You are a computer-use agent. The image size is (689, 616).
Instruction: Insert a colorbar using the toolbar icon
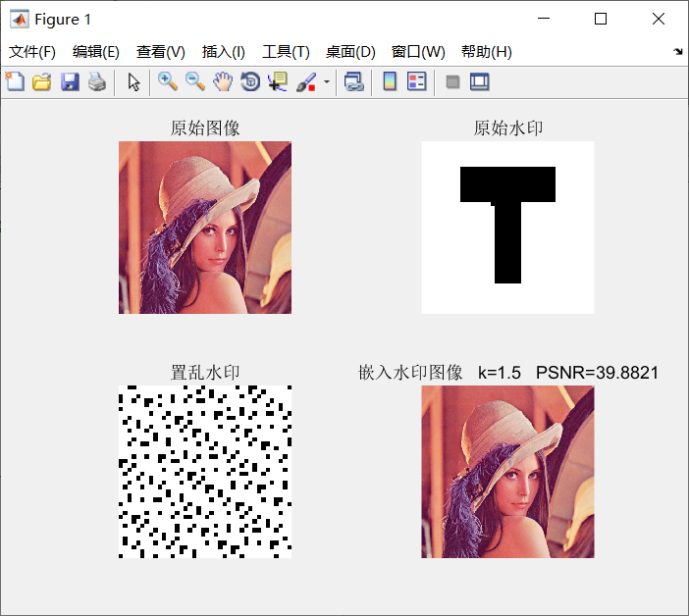pos(390,81)
